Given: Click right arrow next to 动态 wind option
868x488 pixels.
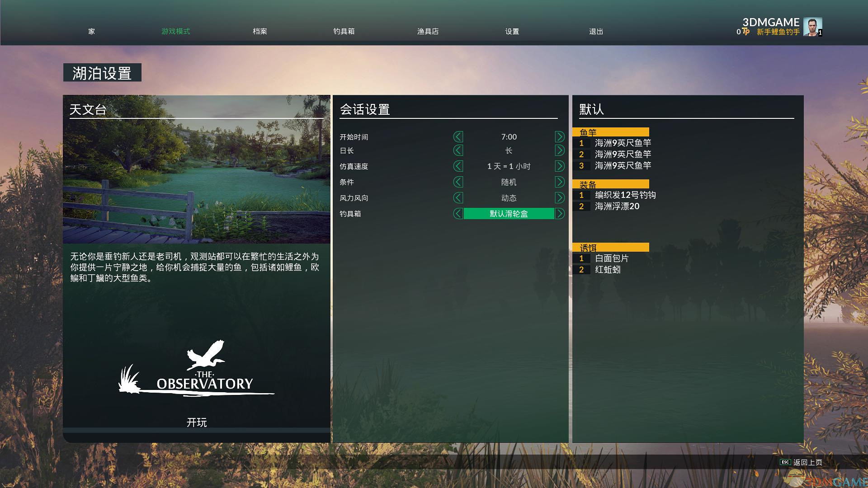Looking at the screenshot, I should point(560,198).
